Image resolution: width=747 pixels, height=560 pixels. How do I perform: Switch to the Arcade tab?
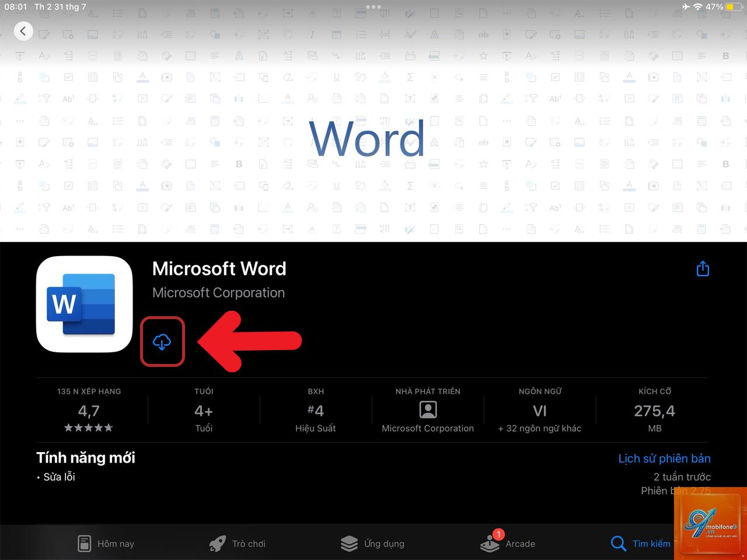click(x=507, y=542)
